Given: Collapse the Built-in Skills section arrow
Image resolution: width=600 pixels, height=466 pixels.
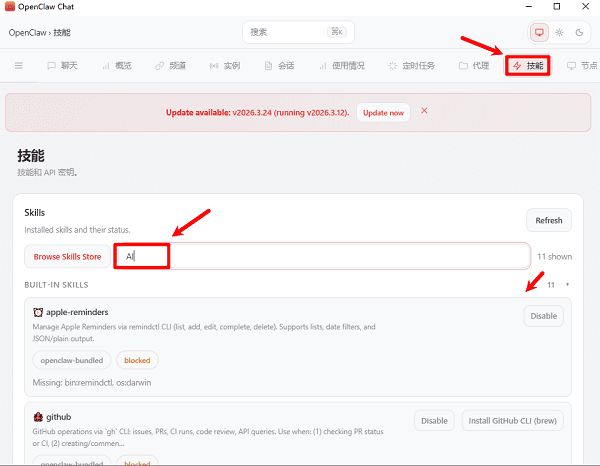Looking at the screenshot, I should tap(568, 285).
